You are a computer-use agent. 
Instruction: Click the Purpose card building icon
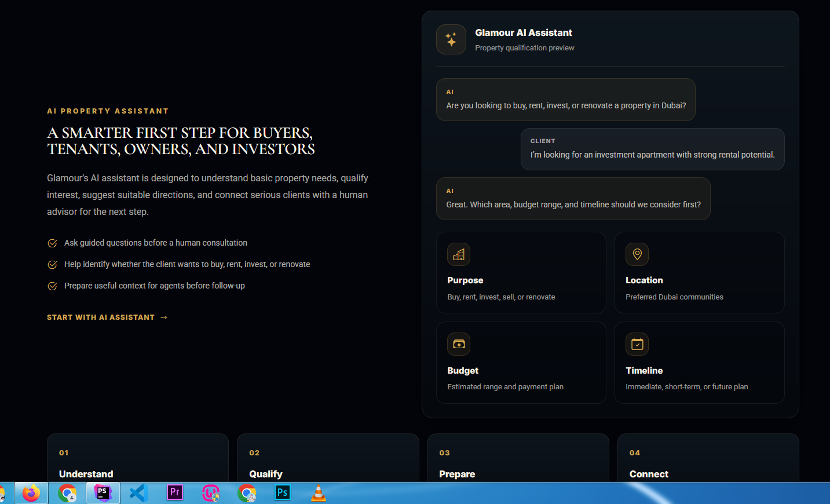point(459,254)
